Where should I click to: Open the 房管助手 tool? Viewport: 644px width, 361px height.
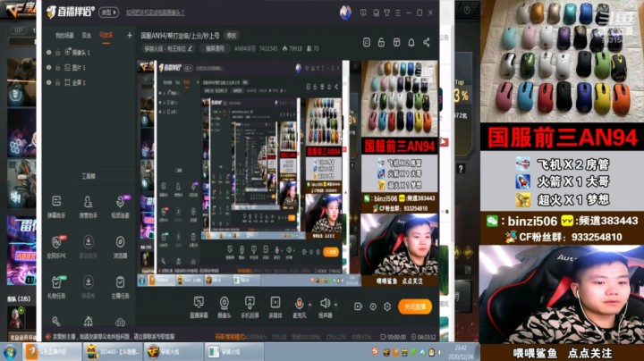point(88,206)
